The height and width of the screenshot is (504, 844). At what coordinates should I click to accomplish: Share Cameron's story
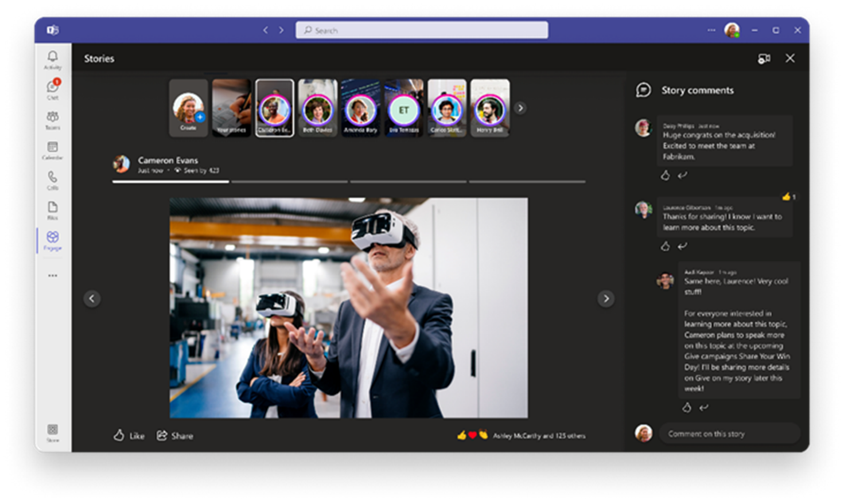tap(175, 436)
